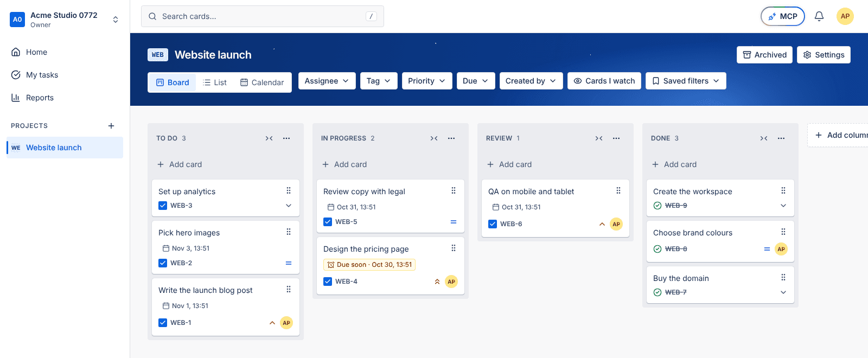868x358 pixels.
Task: Click drag handle on QA on mobile and tablet
Action: 618,190
